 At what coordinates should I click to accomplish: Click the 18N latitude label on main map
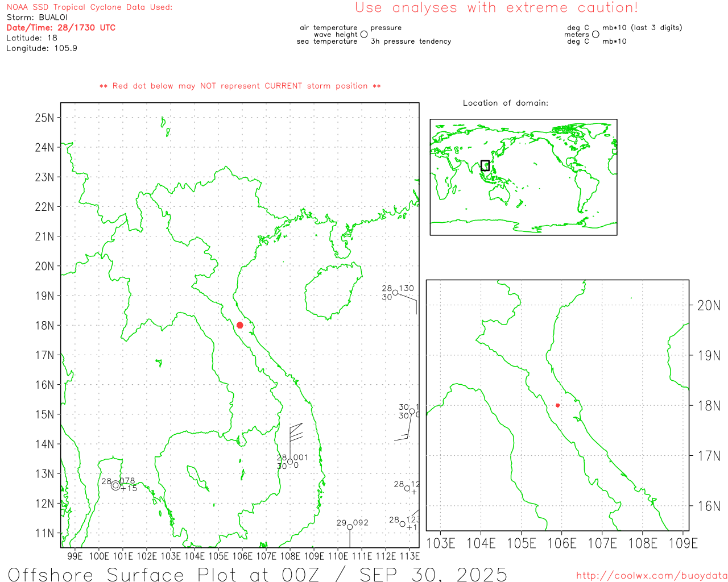[x=44, y=326]
